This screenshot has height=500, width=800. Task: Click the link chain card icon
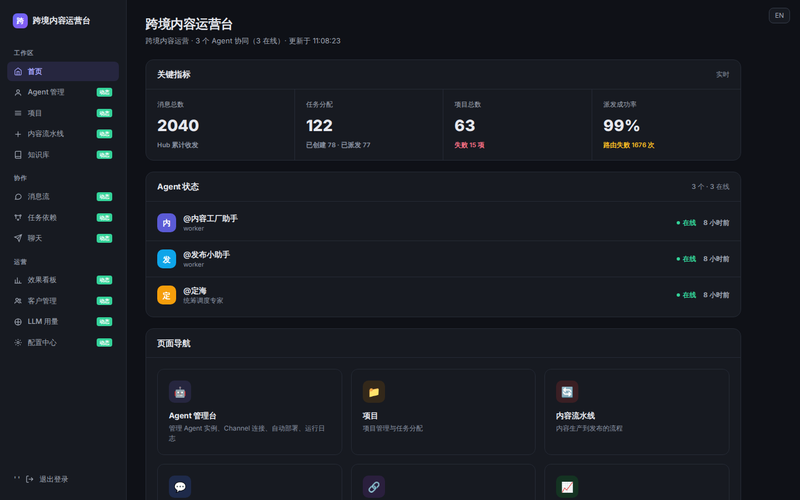373,487
